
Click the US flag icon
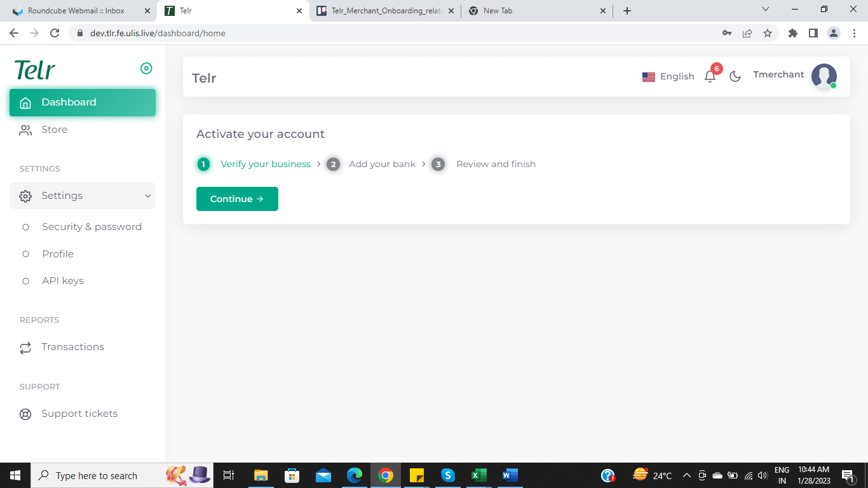tap(649, 77)
